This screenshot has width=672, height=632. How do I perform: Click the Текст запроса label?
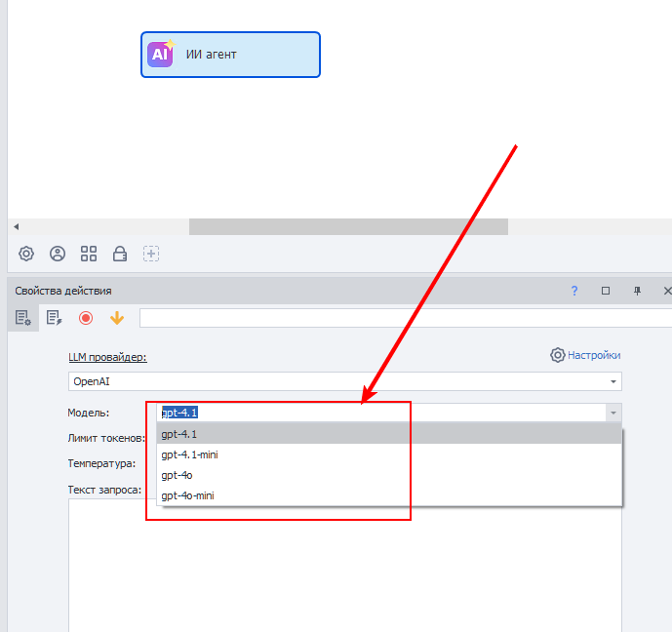104,490
